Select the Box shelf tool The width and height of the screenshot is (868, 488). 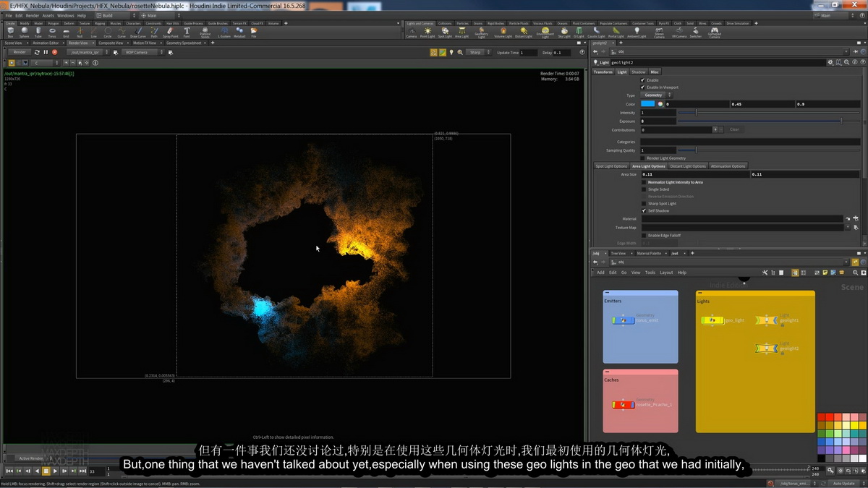pyautogui.click(x=10, y=33)
